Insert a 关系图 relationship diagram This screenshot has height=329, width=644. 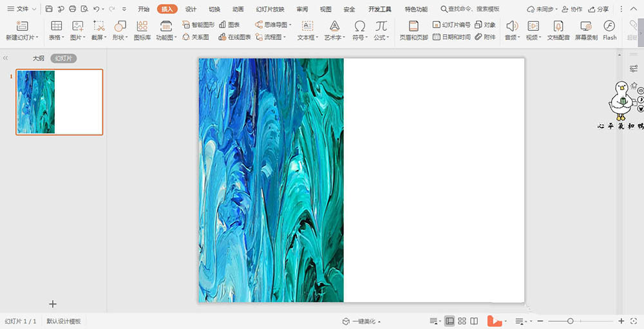[x=196, y=37]
